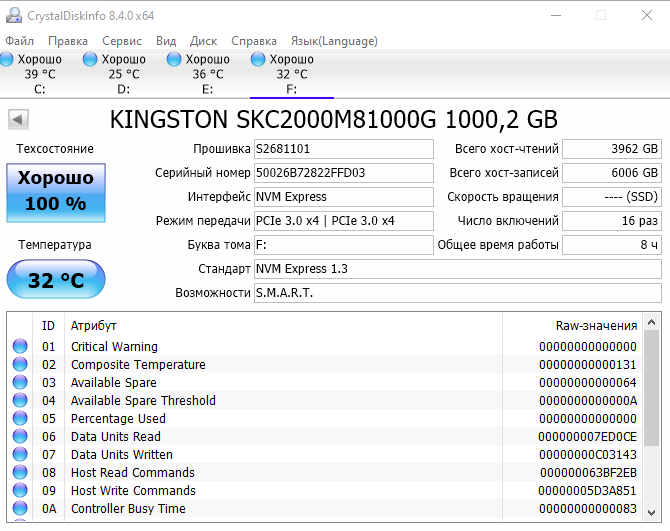Click the 32 °C temperature button

[56, 280]
